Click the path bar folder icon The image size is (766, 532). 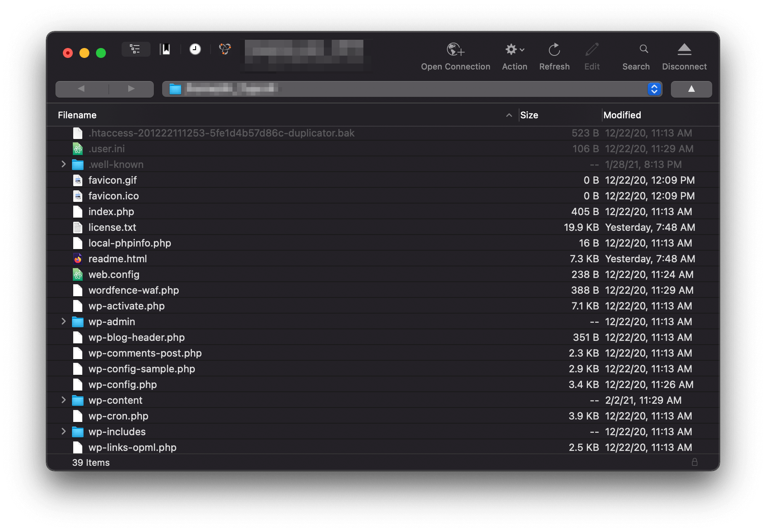[175, 89]
